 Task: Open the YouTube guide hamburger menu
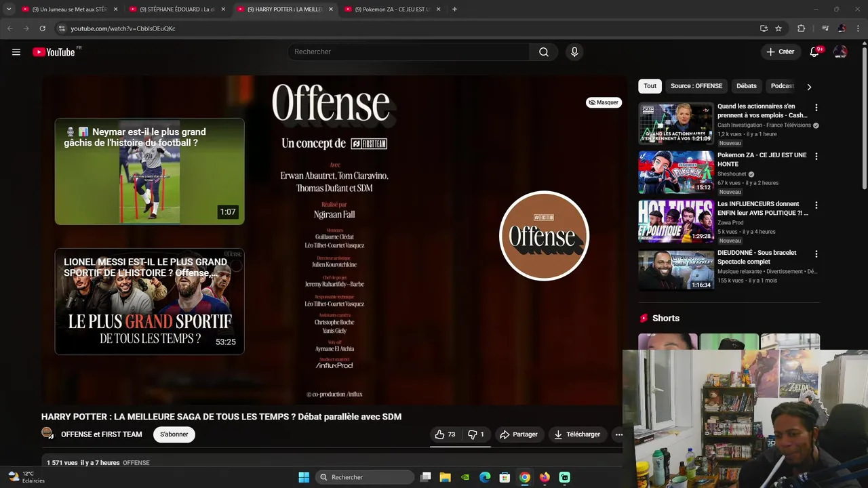[x=16, y=52]
